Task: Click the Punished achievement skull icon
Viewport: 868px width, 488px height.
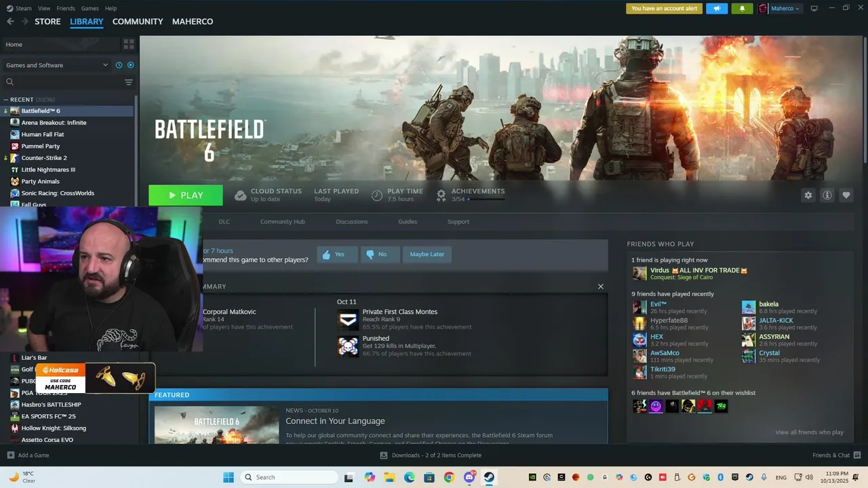Action: [348, 346]
